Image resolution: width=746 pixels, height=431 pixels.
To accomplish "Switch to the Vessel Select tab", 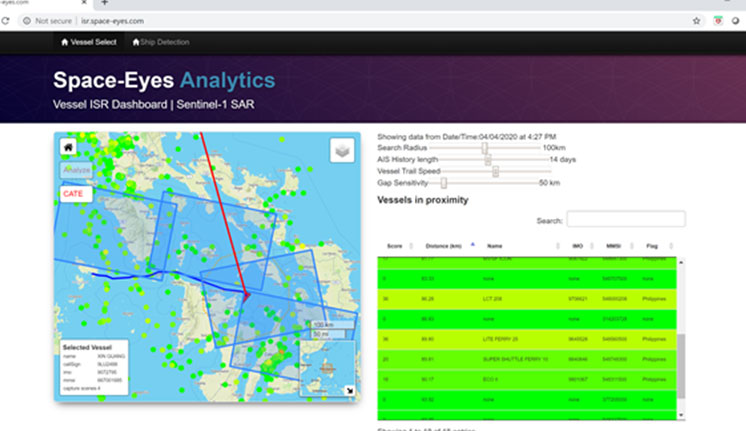I will point(89,42).
